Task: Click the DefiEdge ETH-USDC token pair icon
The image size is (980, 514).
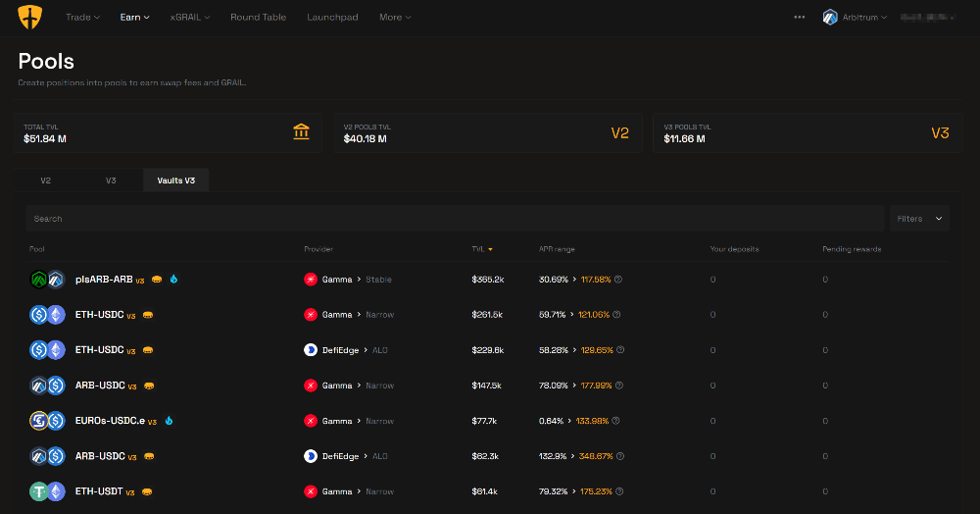Action: tap(47, 350)
